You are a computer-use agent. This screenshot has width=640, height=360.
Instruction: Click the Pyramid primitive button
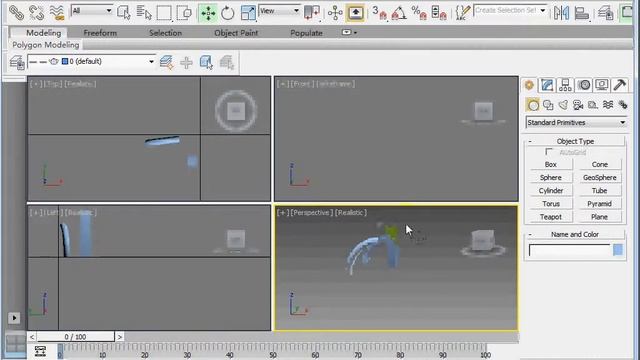[x=600, y=204]
